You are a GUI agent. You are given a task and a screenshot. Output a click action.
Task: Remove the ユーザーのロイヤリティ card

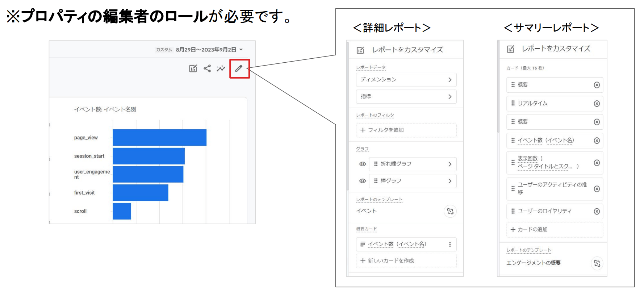pos(597,211)
